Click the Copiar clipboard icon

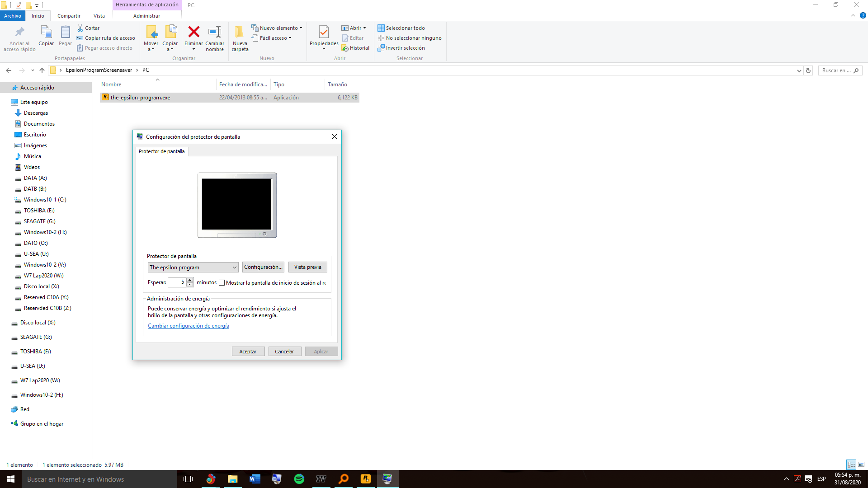pos(46,32)
